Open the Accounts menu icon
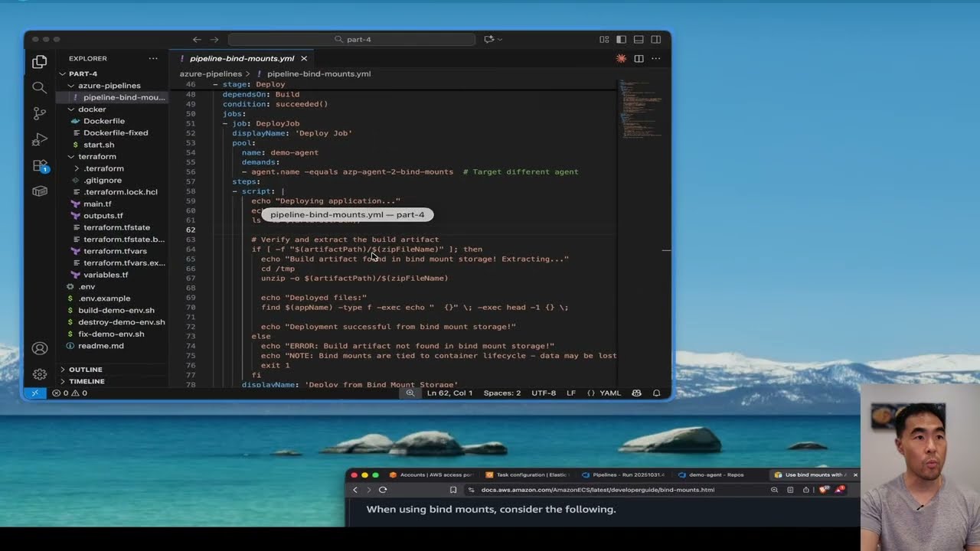This screenshot has height=551, width=980. point(40,348)
